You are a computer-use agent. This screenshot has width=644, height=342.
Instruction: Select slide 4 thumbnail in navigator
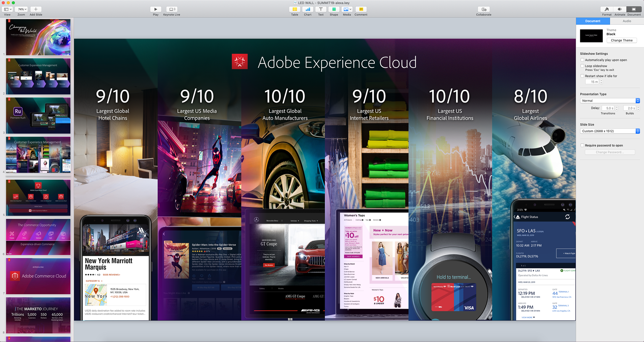pyautogui.click(x=38, y=155)
